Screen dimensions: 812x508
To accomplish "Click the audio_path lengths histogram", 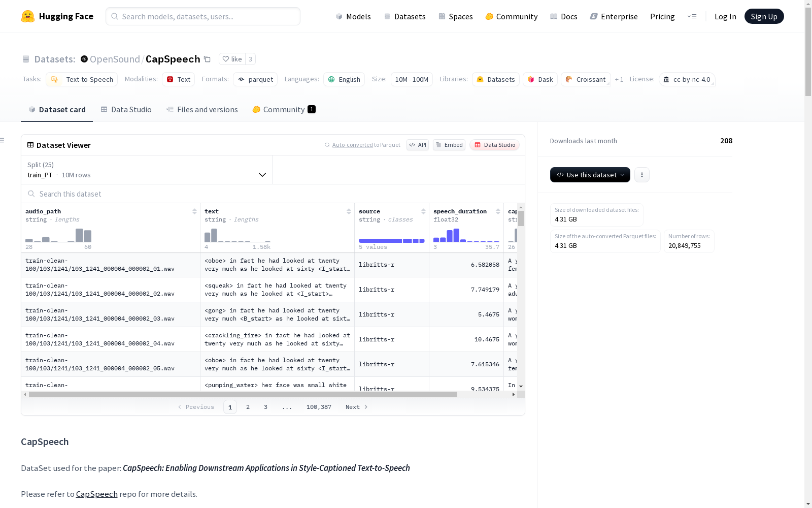I will [58, 235].
